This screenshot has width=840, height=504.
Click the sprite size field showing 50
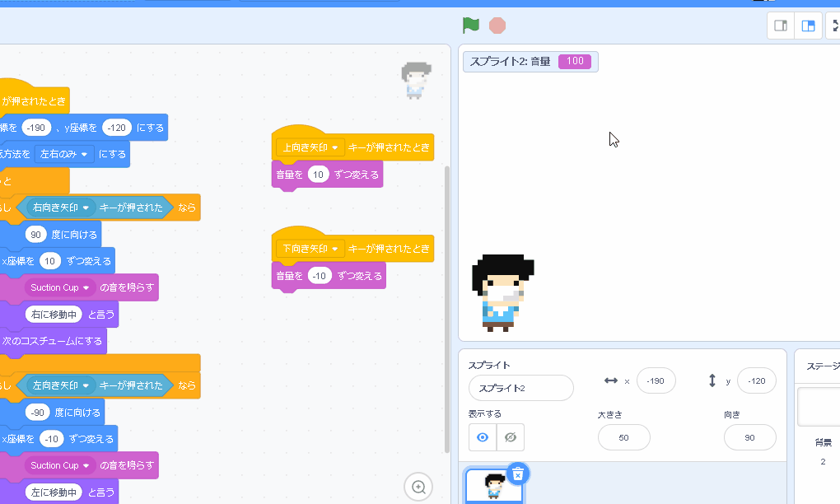coord(623,437)
